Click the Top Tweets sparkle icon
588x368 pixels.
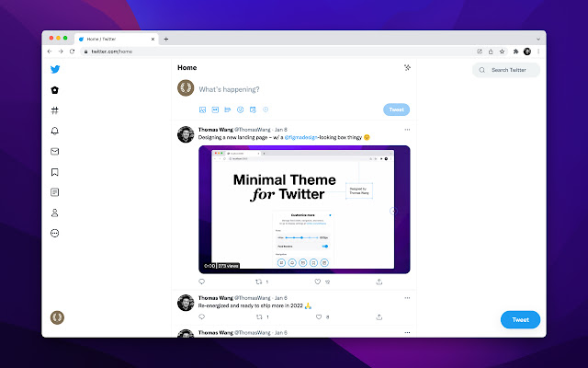point(407,67)
